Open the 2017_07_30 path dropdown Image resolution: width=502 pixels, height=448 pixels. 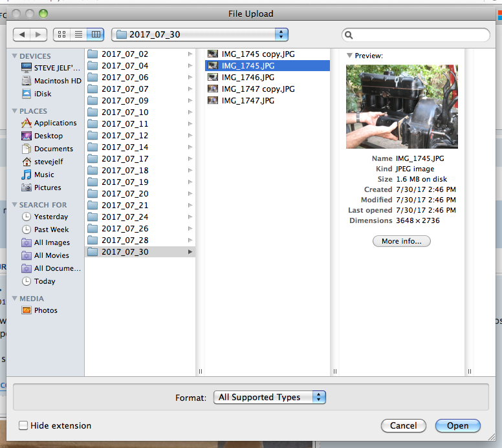pos(200,34)
